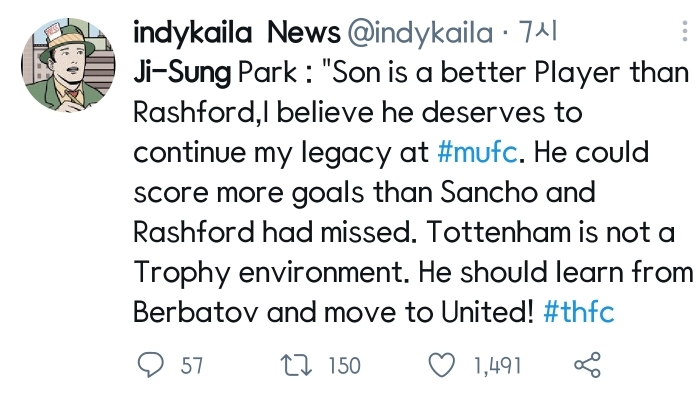View the 1,491 likes count
The image size is (697, 396).
click(x=497, y=366)
